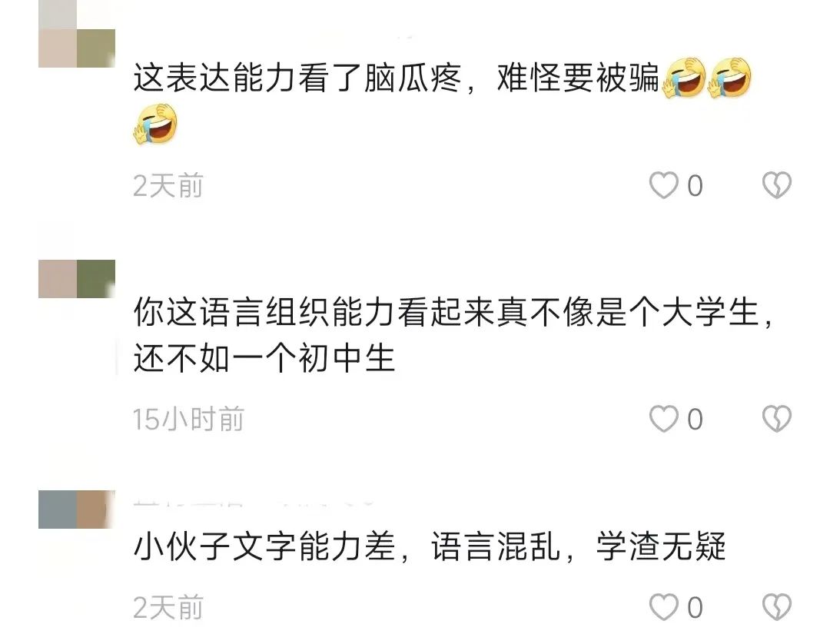Viewport: 830px width, 644px height.
Task: Click like count 0 on second comment
Action: [x=695, y=420]
